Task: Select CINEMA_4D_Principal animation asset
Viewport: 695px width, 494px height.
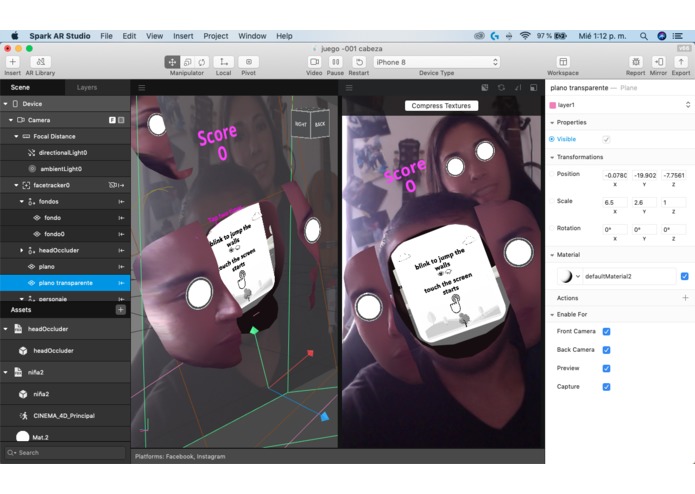Action: 65,416
